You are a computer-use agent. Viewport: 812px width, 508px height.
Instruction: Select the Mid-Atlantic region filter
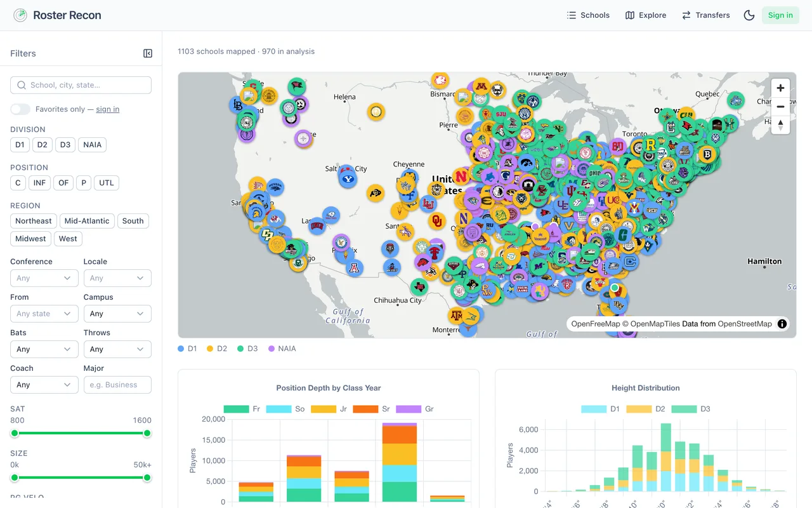click(87, 221)
